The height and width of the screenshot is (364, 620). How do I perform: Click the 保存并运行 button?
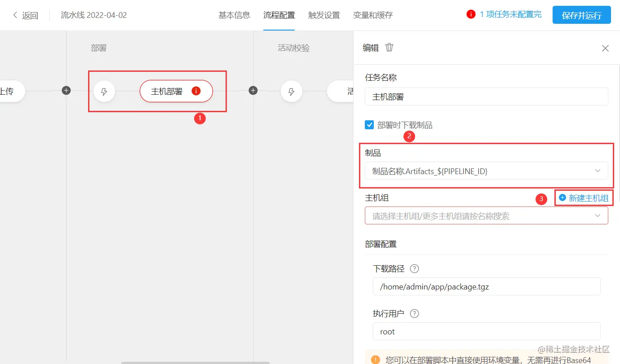(581, 15)
